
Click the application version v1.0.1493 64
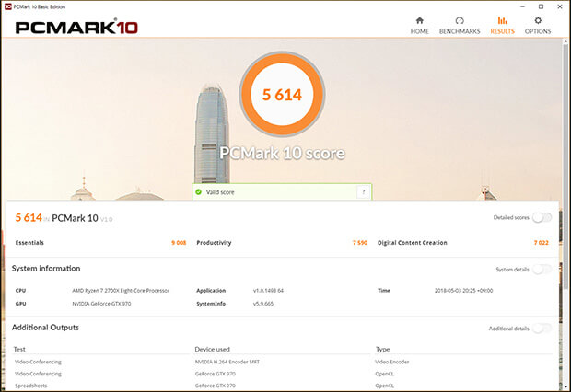tap(268, 291)
